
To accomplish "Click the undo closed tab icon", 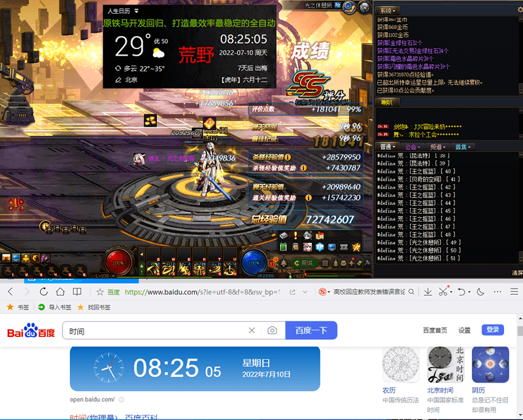I will [462, 292].
